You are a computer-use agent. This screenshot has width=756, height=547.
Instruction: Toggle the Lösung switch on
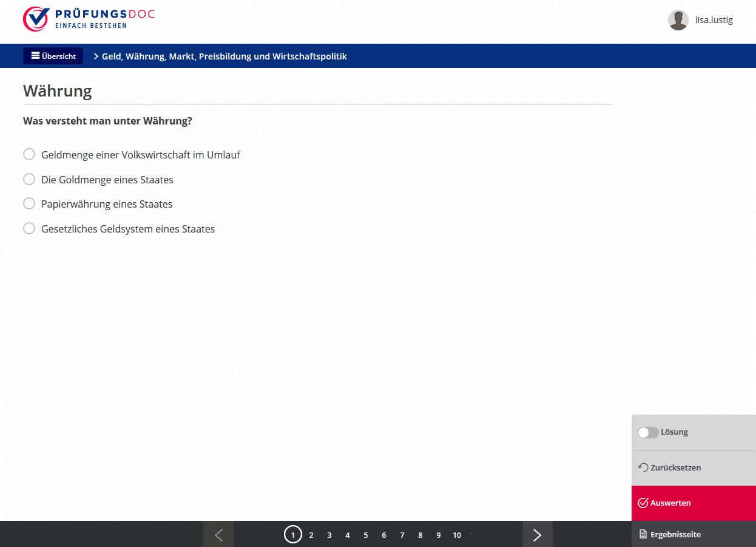(648, 432)
